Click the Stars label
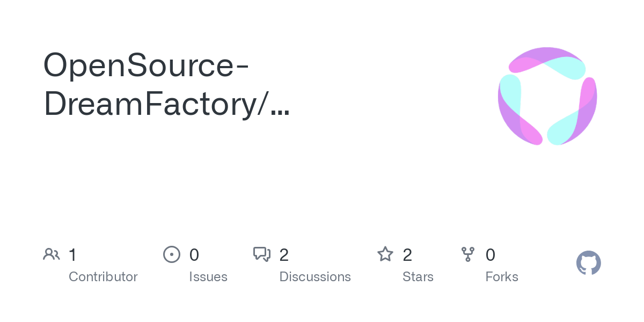The height and width of the screenshot is (322, 644). [418, 277]
